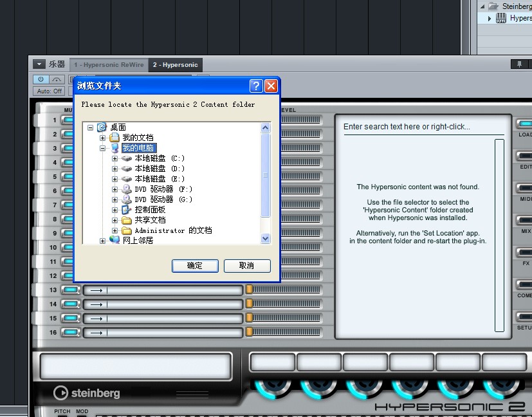Viewport: 532px width, 417px height.
Task: Select 共享文档 in folder tree
Action: point(150,220)
